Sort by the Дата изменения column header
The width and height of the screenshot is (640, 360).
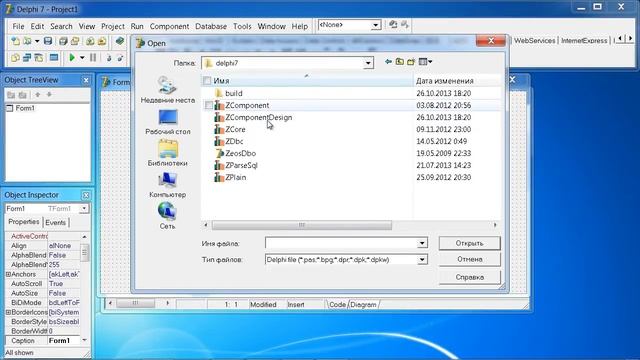click(457, 81)
